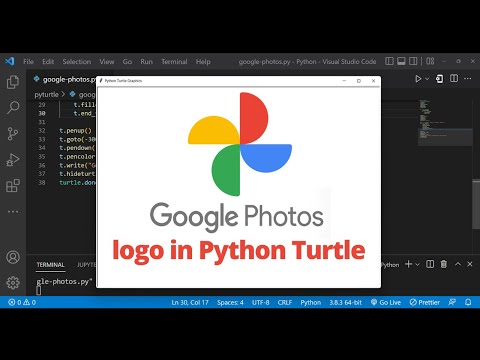Click line 32 t.penup() code
The width and height of the screenshot is (480, 360).
[75, 131]
